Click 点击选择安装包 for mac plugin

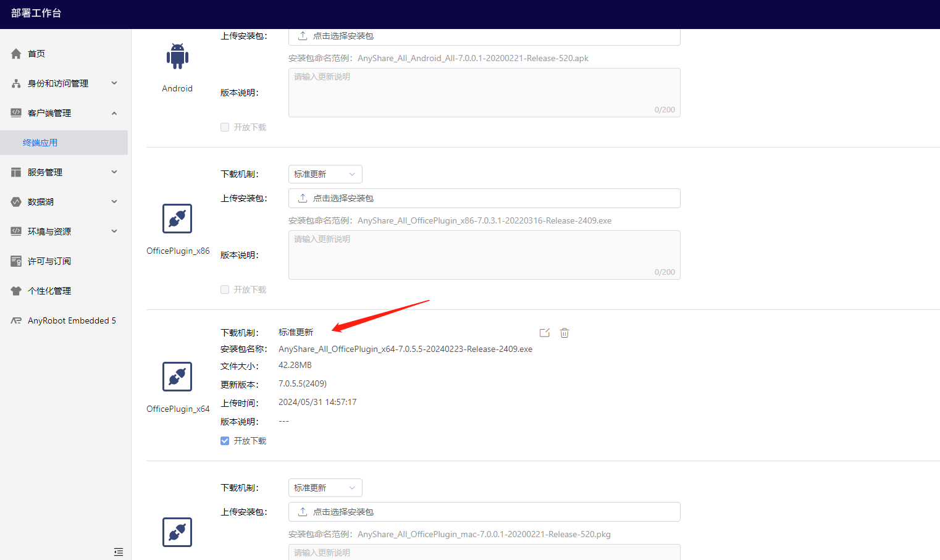(484, 512)
